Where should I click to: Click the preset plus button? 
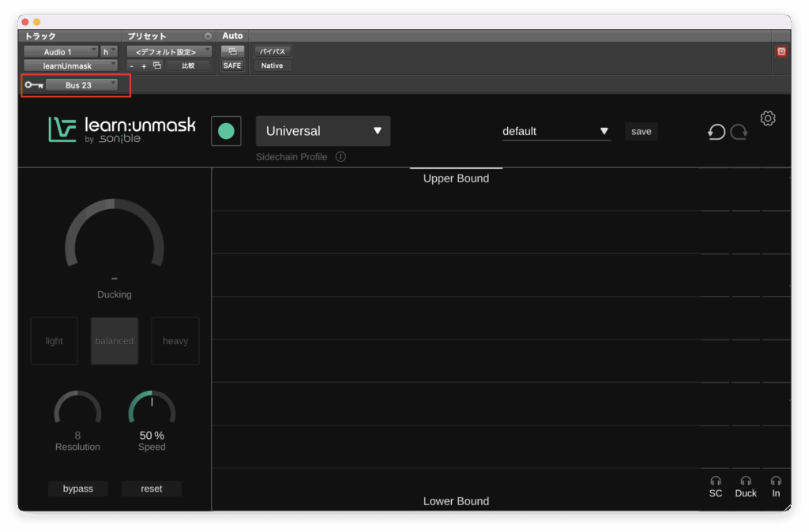click(x=144, y=66)
